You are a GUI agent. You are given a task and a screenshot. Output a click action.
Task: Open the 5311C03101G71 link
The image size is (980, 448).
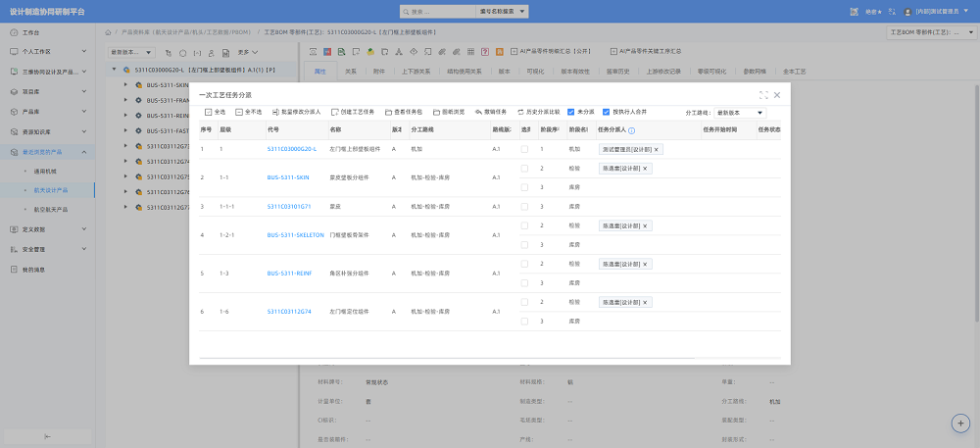tap(289, 206)
